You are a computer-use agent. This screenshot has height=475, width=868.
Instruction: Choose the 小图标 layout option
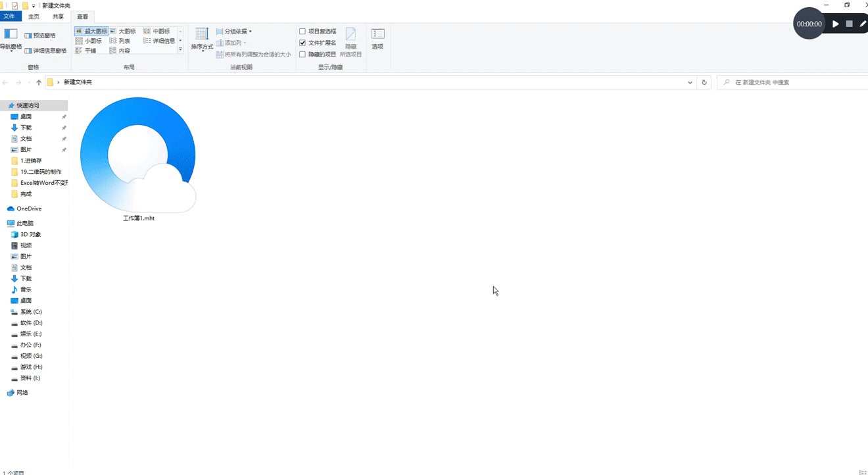[x=89, y=41]
